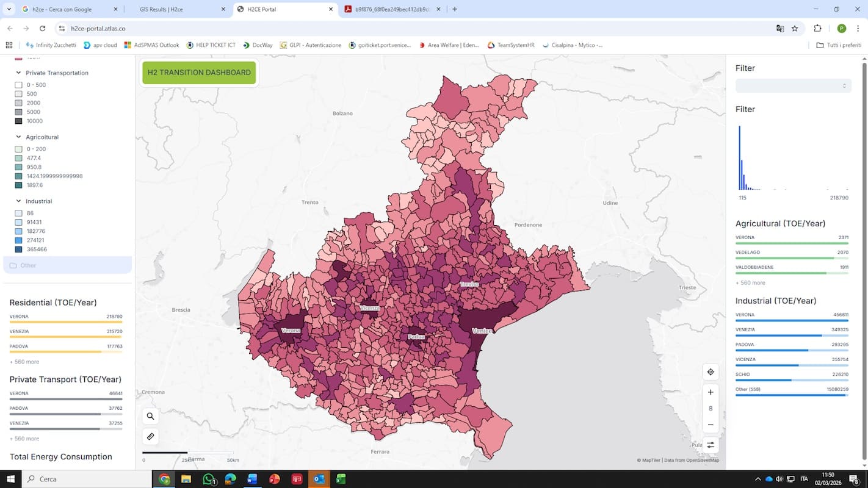Select the Other layer folder item
Screen dimensions: 868x488
(x=28, y=265)
